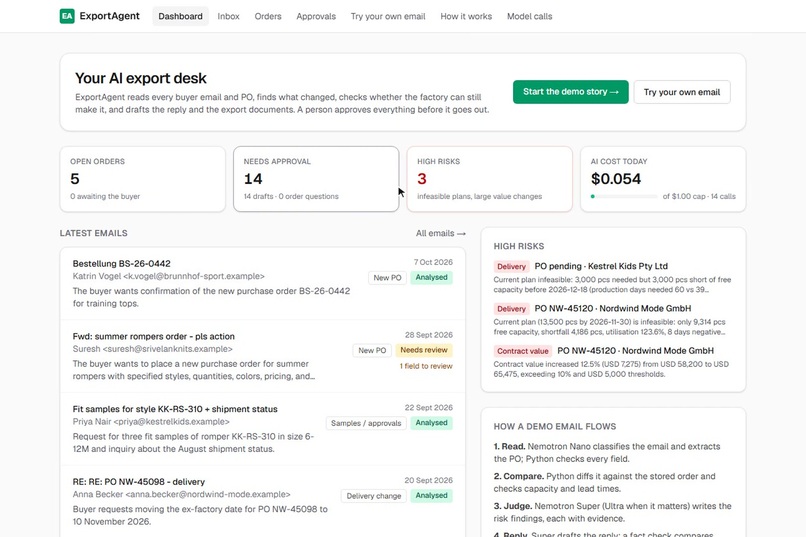This screenshot has height=537, width=806.
Task: Open RE: RE: PO NW-45098 delivery email
Action: (263, 502)
